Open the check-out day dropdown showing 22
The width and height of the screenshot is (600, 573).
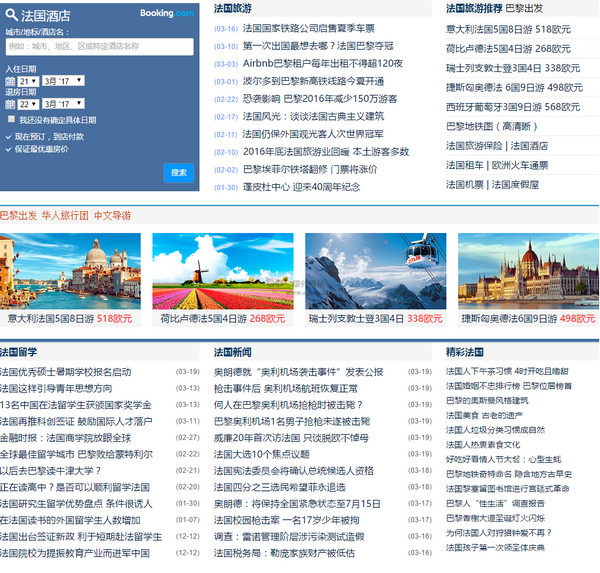tap(28, 104)
